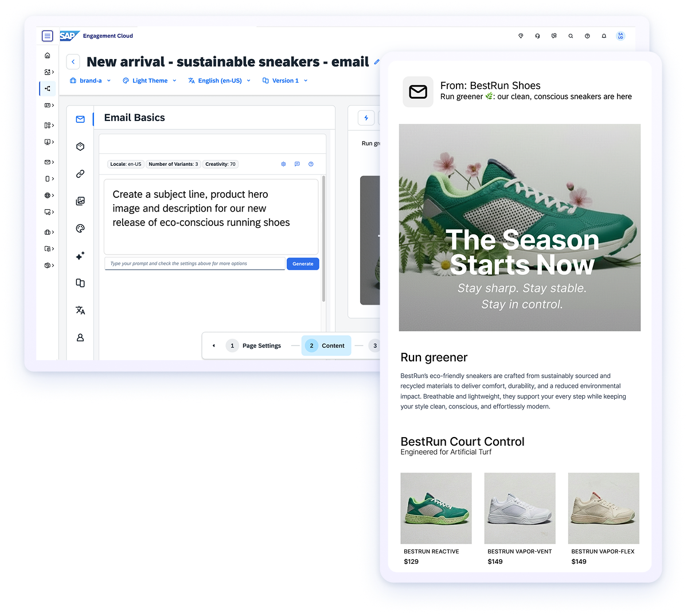Open the person profile panel icon
The height and width of the screenshot is (616, 687).
pos(80,338)
